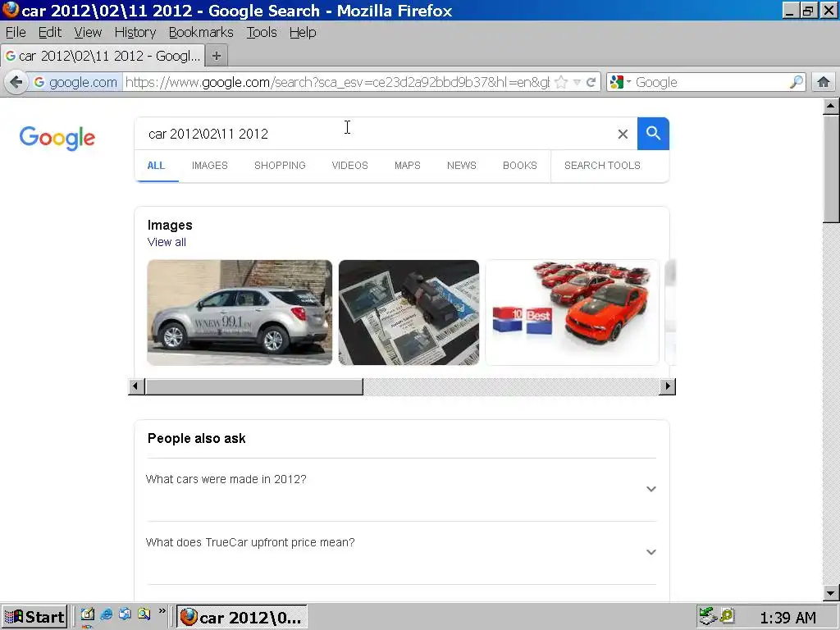Switch to the BOOKS search tab
The height and width of the screenshot is (630, 840).
coord(519,166)
